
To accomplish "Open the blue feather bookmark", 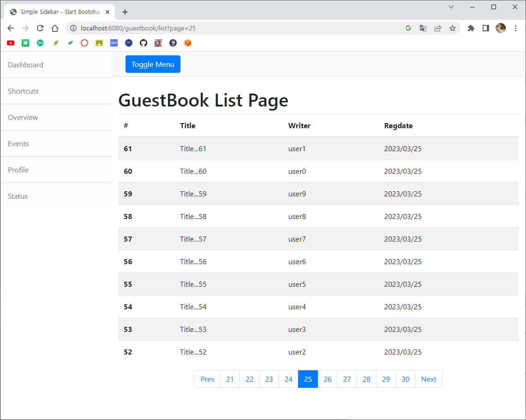I will tap(71, 43).
